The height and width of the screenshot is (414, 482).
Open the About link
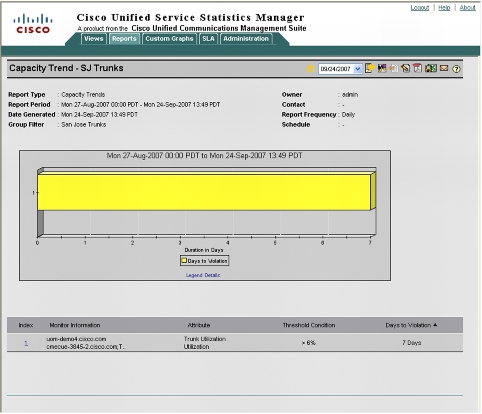(x=467, y=8)
